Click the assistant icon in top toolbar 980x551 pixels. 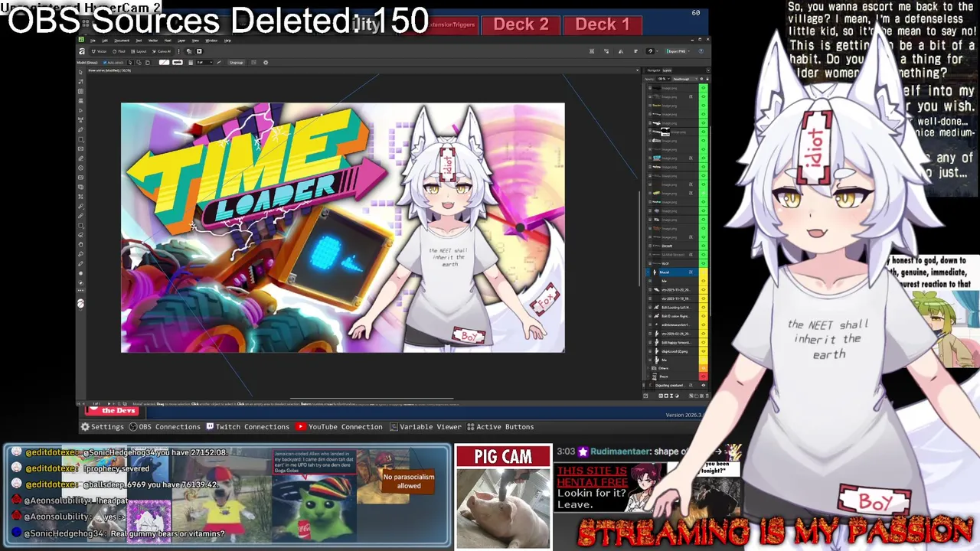pyautogui.click(x=650, y=51)
